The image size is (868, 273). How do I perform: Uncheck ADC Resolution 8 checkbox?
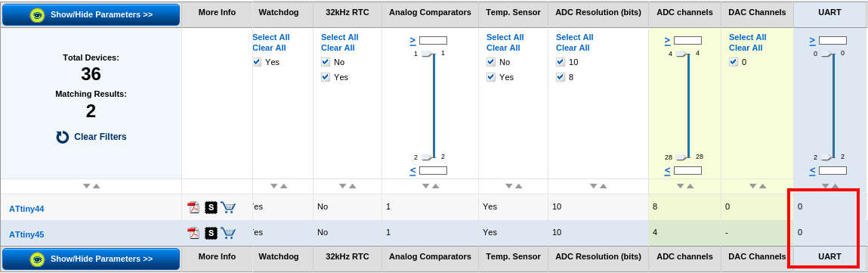pyautogui.click(x=561, y=77)
